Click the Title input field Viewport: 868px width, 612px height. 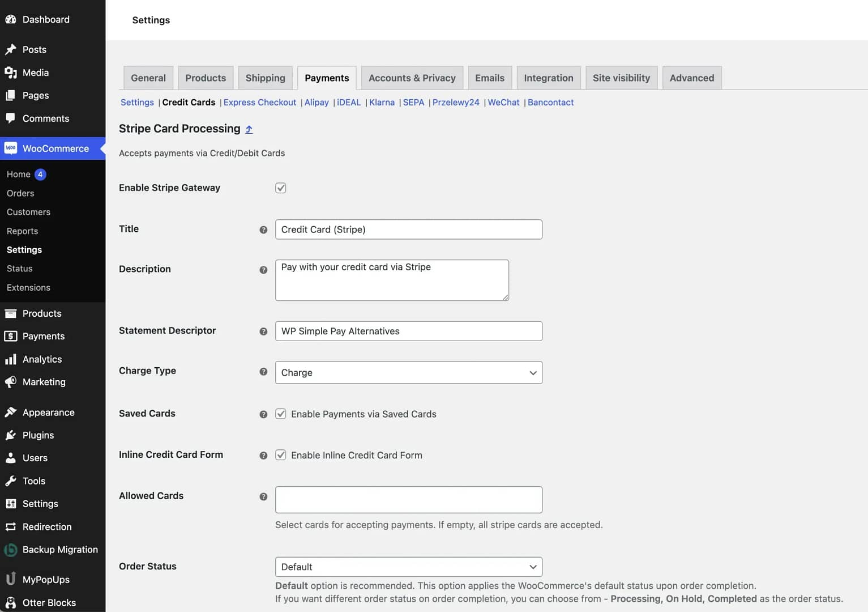(409, 229)
